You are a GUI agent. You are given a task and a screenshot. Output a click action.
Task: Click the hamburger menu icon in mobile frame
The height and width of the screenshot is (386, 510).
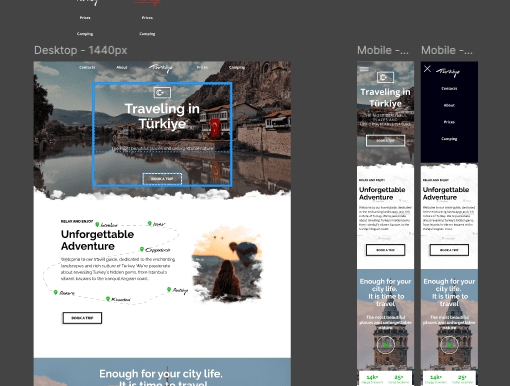pyautogui.click(x=364, y=69)
